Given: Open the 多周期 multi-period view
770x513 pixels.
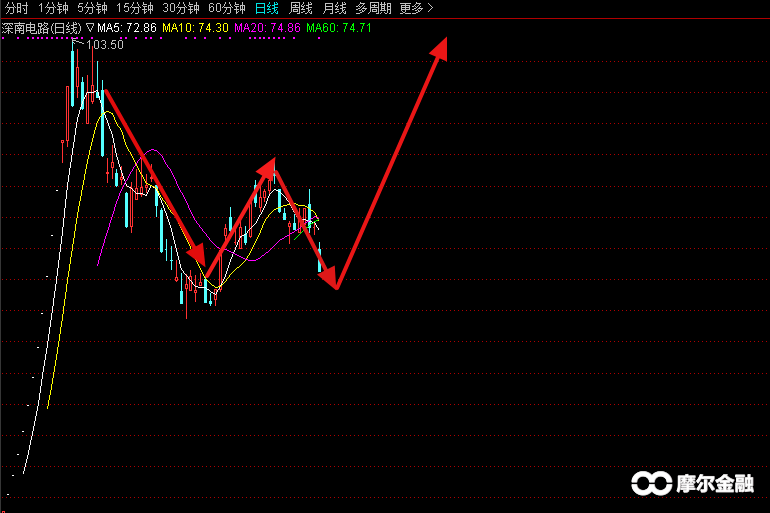Looking at the screenshot, I should (373, 8).
